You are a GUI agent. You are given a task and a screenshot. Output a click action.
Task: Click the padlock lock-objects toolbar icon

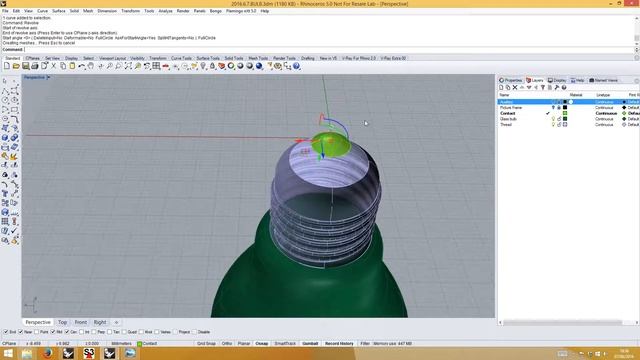(212, 66)
